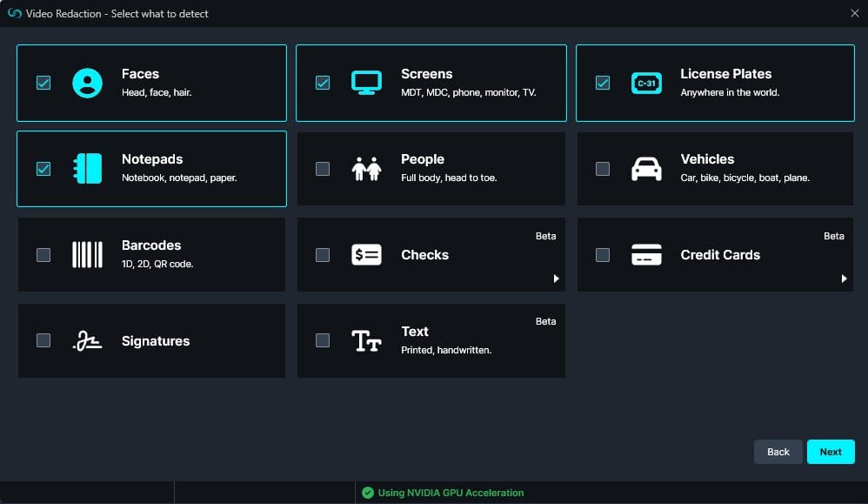
Task: Click 'MDT, MDC, phone, monitor, TV.' description
Action: pyautogui.click(x=468, y=92)
